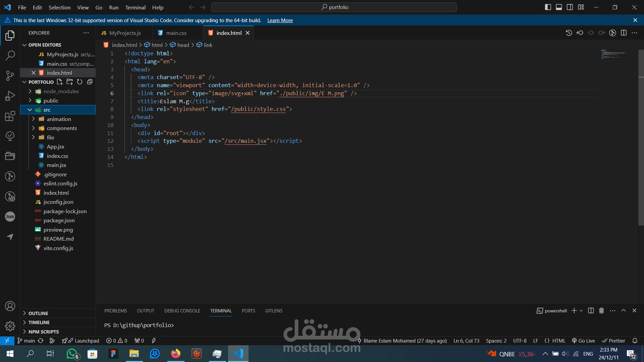The height and width of the screenshot is (362, 644).
Task: Open the Extensions view
Action: (10, 116)
